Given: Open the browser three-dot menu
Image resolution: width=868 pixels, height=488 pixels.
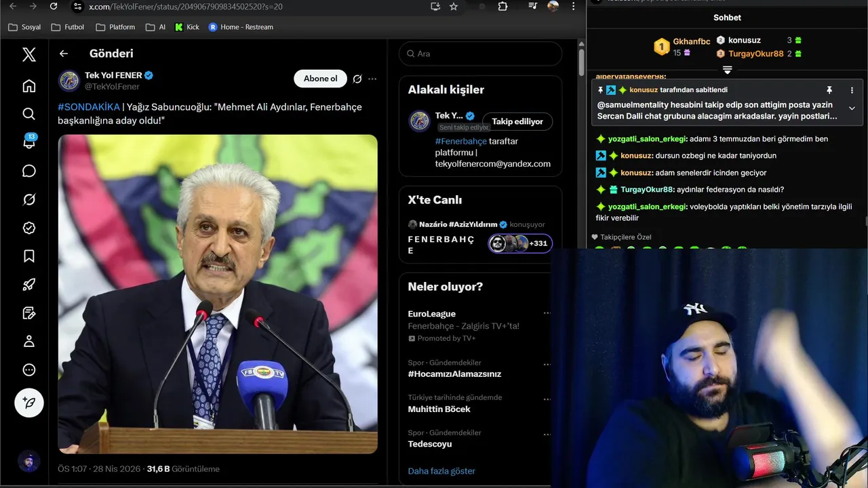Looking at the screenshot, I should [x=574, y=6].
